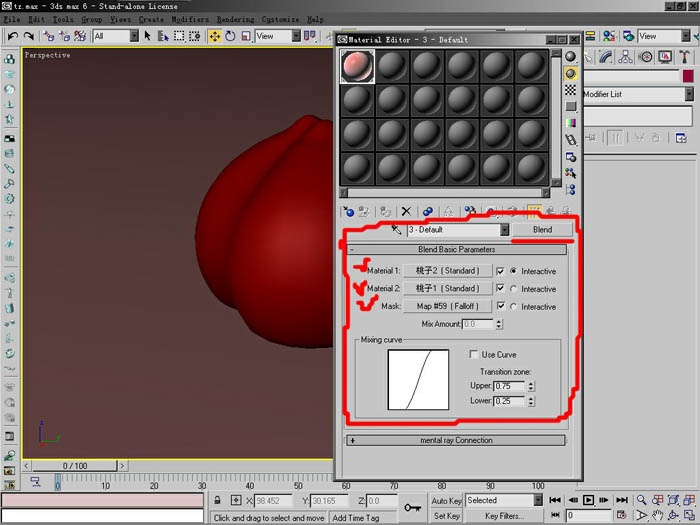Toggle checkered Background icon in Material Editor
The image size is (700, 525).
571,90
